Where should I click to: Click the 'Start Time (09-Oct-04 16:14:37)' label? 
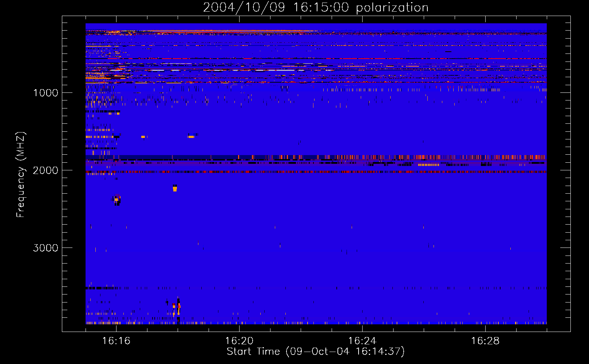tap(316, 352)
